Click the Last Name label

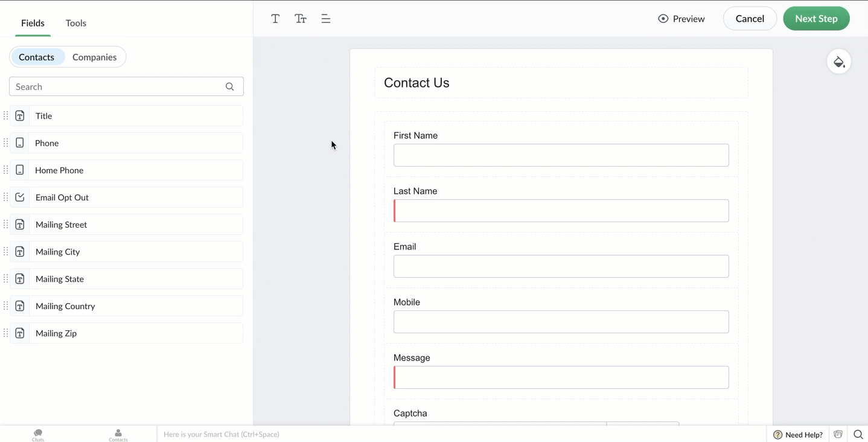tap(415, 191)
